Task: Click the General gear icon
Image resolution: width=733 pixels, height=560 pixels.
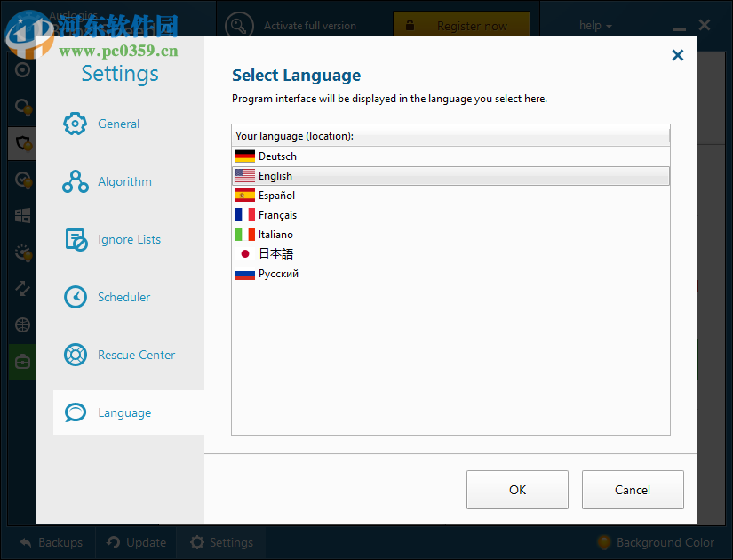Action: click(x=75, y=124)
